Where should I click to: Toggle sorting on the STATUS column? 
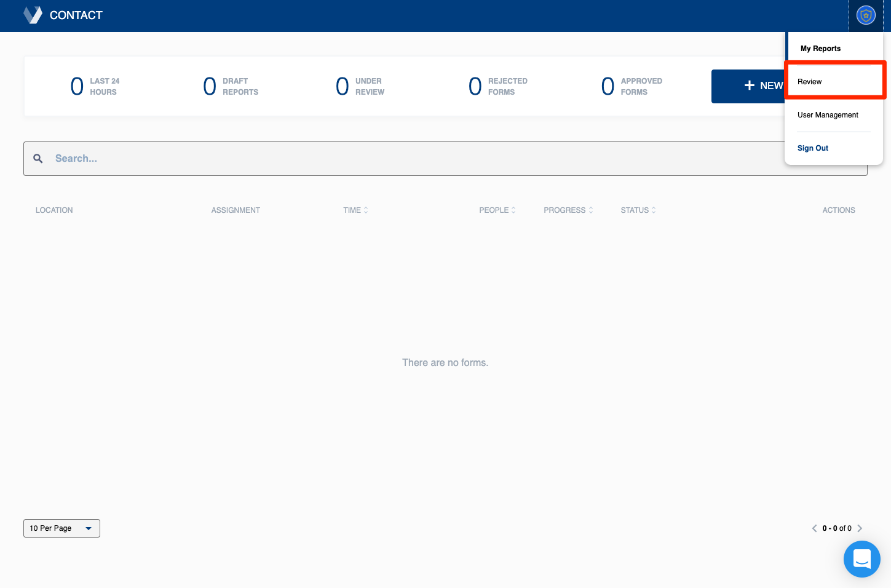pyautogui.click(x=654, y=210)
